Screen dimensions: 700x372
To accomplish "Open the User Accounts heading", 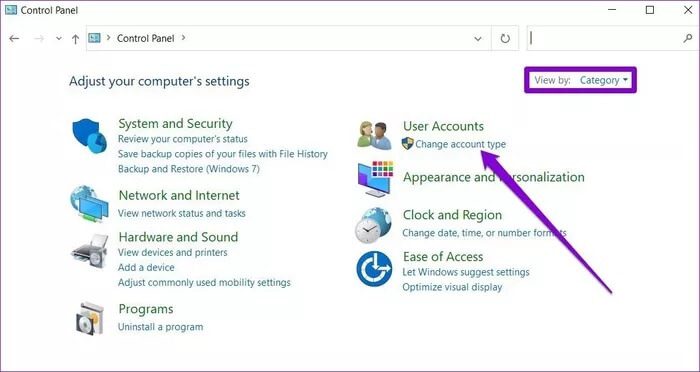I will [x=443, y=126].
